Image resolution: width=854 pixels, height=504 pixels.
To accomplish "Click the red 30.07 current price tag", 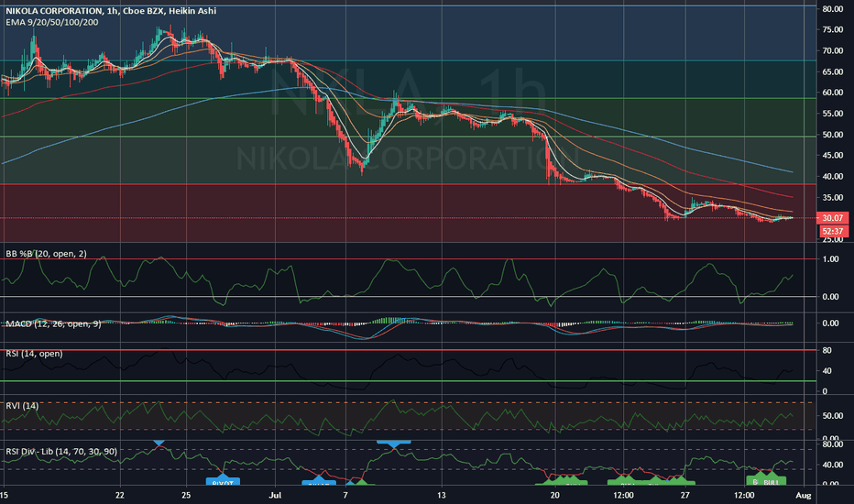I will [832, 218].
